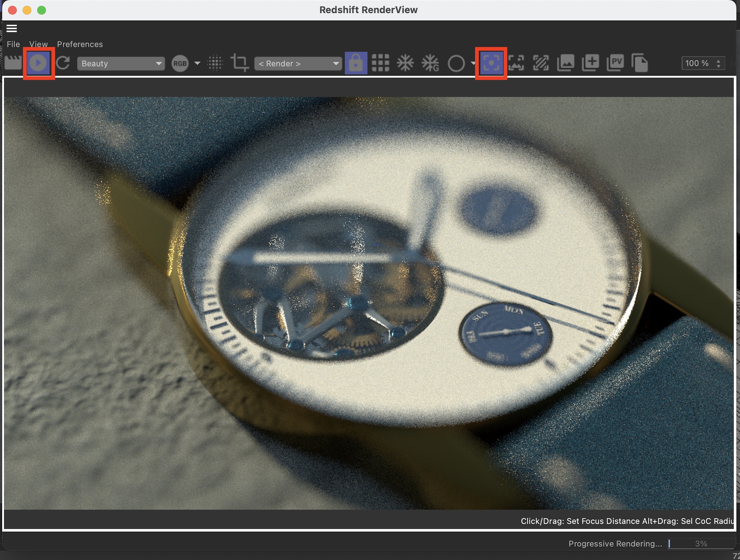Click the bucket grid icon
Screen dimensions: 740x560
(x=380, y=63)
